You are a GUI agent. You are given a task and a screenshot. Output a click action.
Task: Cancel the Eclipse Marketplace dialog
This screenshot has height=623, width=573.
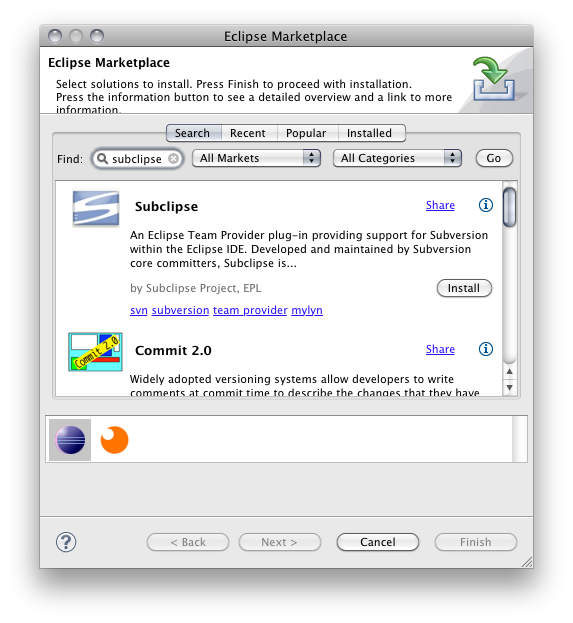pos(377,542)
